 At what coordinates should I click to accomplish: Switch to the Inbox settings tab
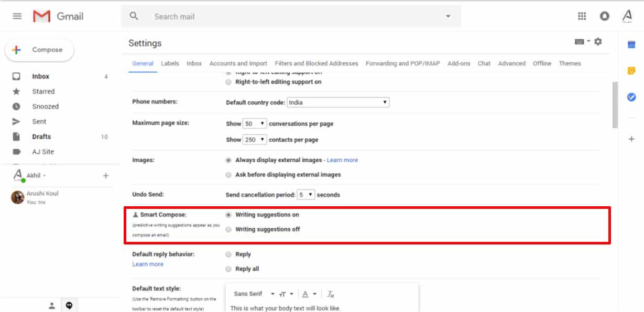[194, 63]
